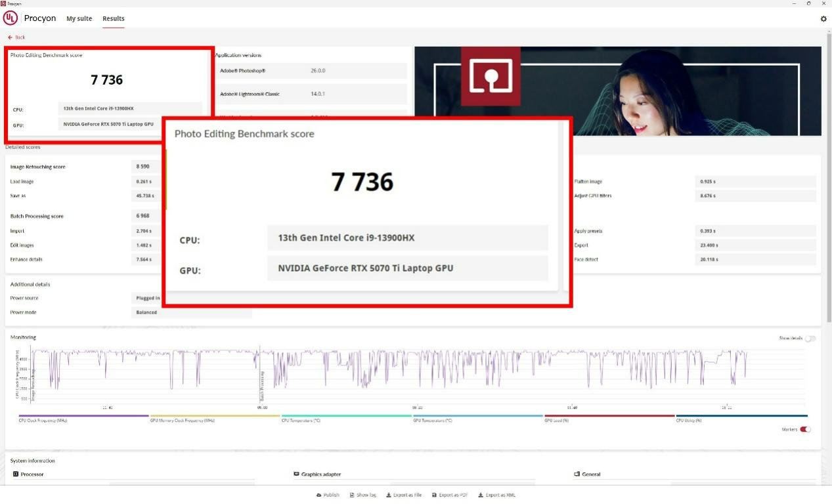Click the Show log document icon
Viewport: 832px width, 504px height.
[x=352, y=495]
